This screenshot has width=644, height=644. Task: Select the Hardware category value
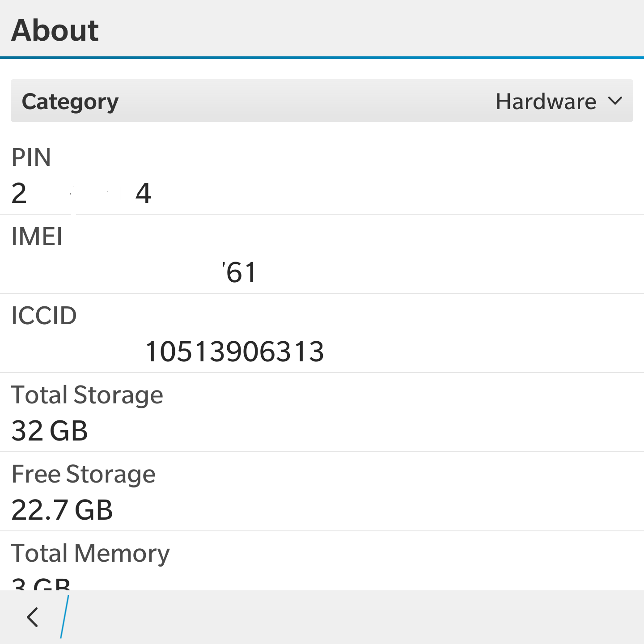coord(546,102)
